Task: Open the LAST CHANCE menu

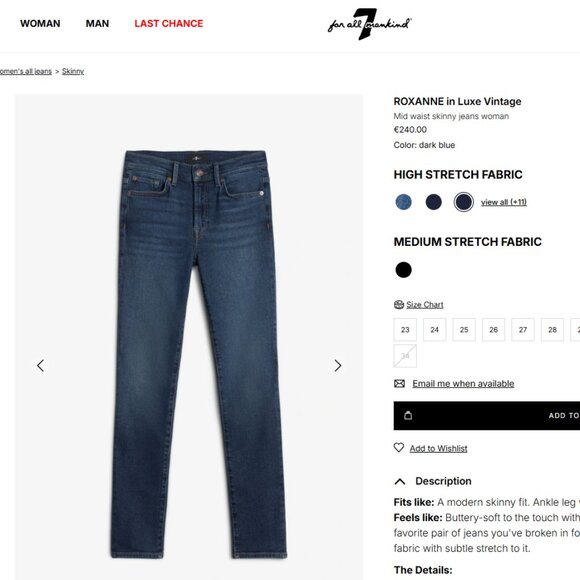Action: point(169,24)
